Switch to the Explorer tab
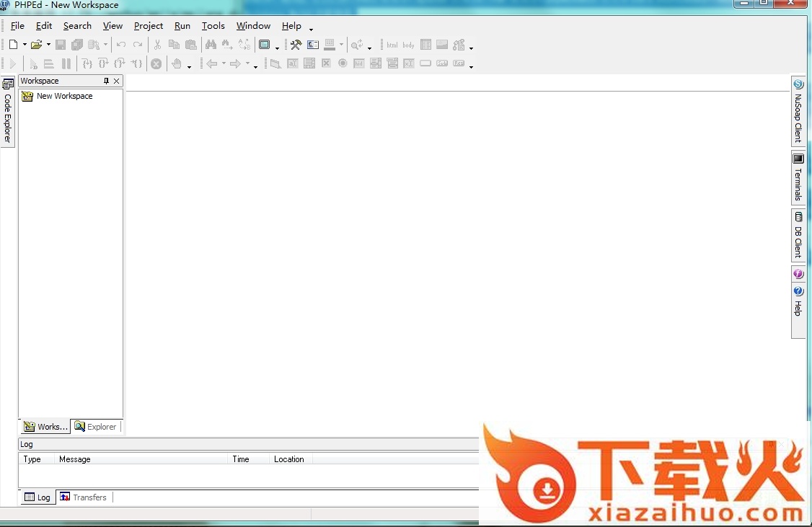The height and width of the screenshot is (527, 812). click(97, 427)
